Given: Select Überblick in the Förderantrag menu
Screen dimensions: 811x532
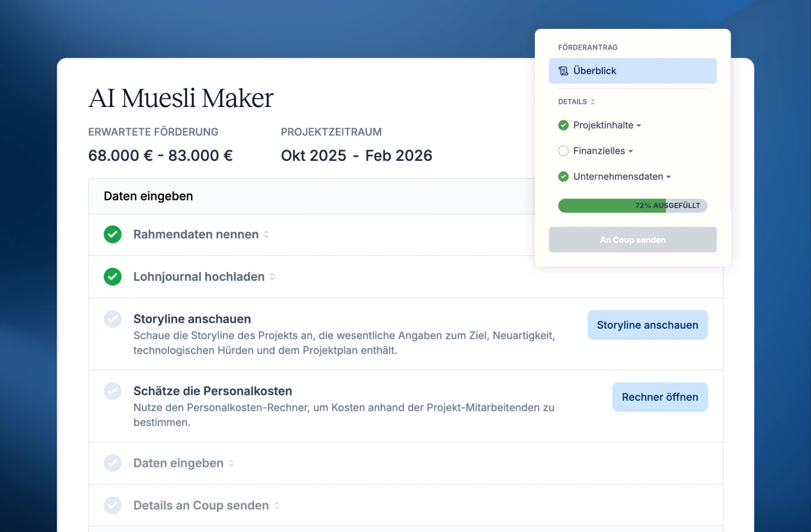Looking at the screenshot, I should click(x=632, y=71).
